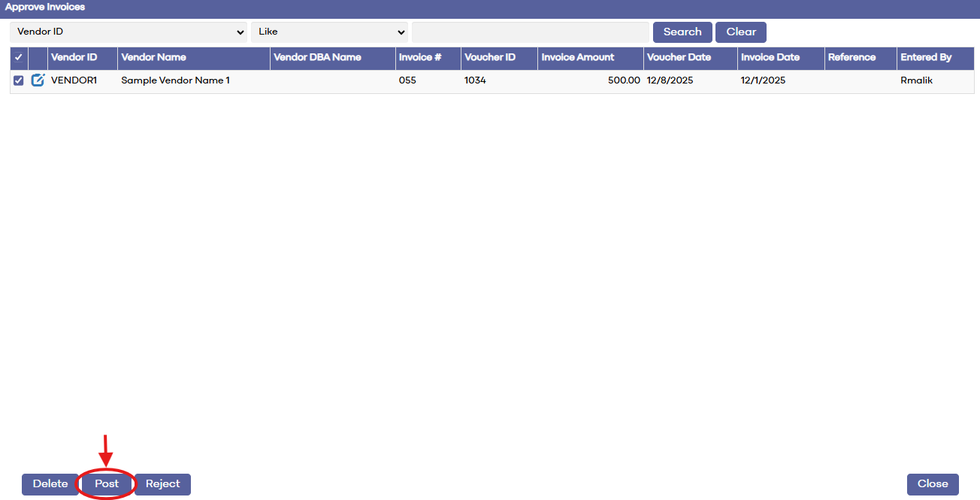Open the Like operator dropdown

tap(329, 32)
